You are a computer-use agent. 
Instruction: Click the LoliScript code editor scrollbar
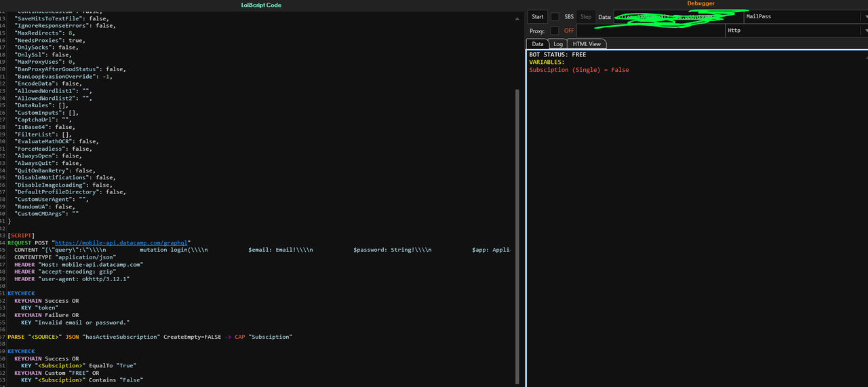pyautogui.click(x=517, y=238)
